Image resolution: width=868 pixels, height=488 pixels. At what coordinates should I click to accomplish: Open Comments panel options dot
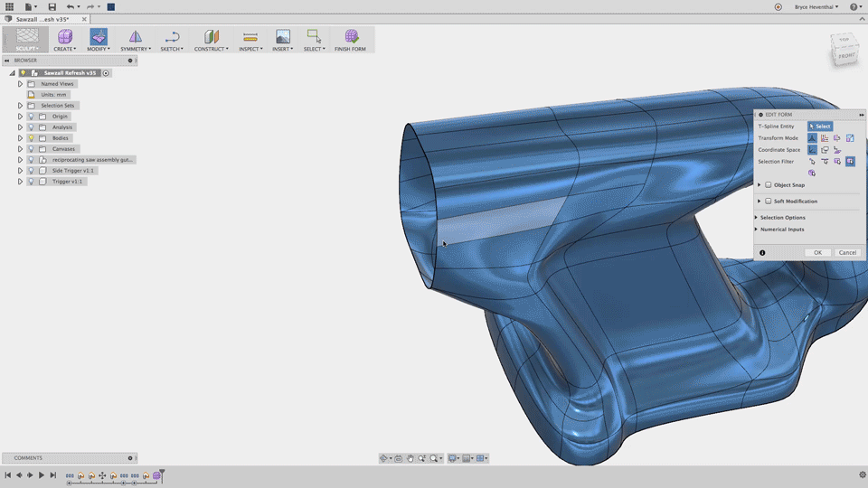tap(130, 458)
